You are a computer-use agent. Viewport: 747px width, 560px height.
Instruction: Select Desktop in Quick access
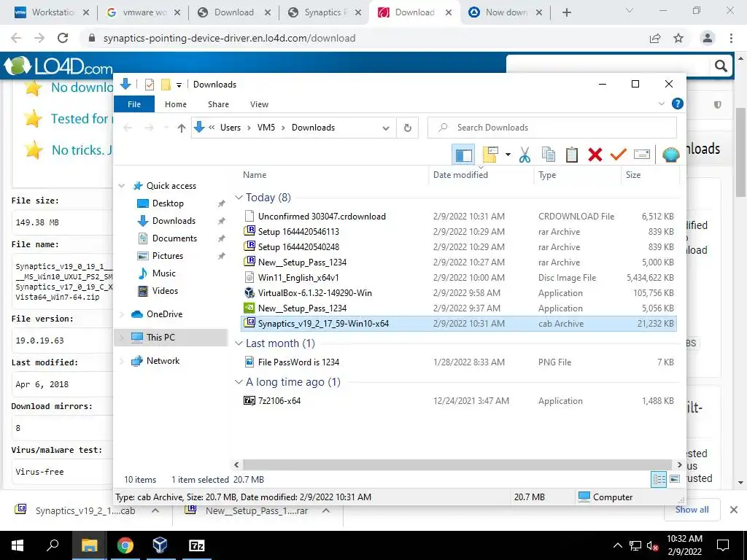[168, 203]
